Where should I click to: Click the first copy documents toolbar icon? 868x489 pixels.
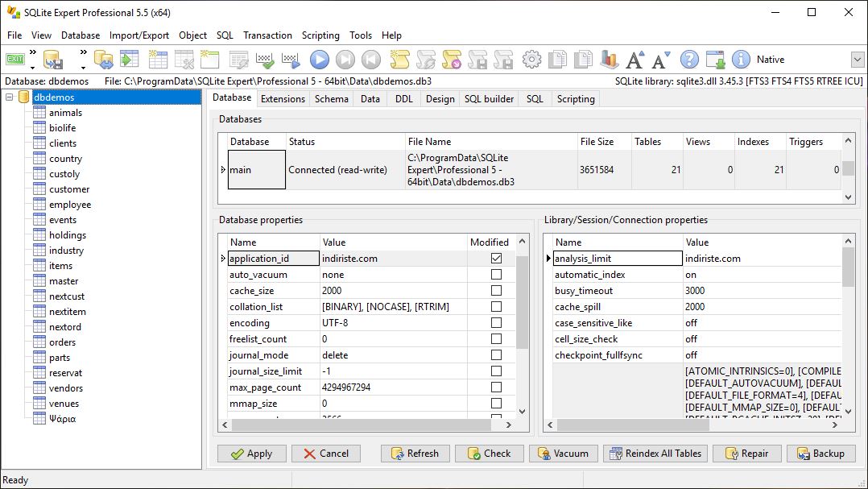[557, 60]
